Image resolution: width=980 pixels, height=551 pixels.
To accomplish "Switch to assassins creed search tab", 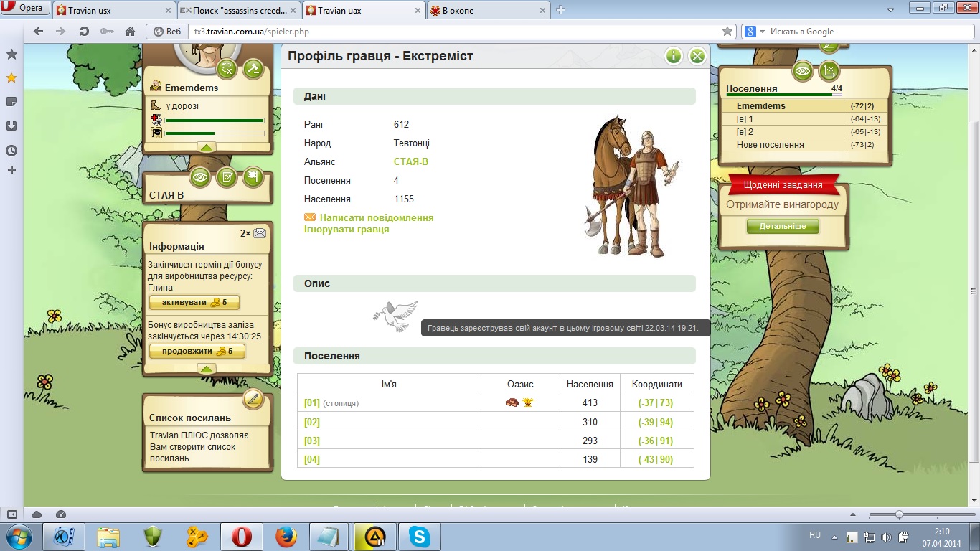I will pyautogui.click(x=239, y=11).
